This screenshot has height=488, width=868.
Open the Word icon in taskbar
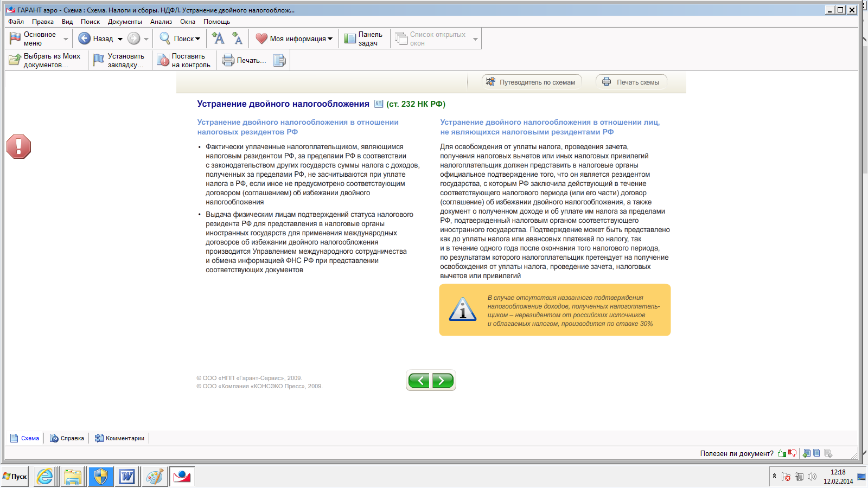[x=127, y=477]
